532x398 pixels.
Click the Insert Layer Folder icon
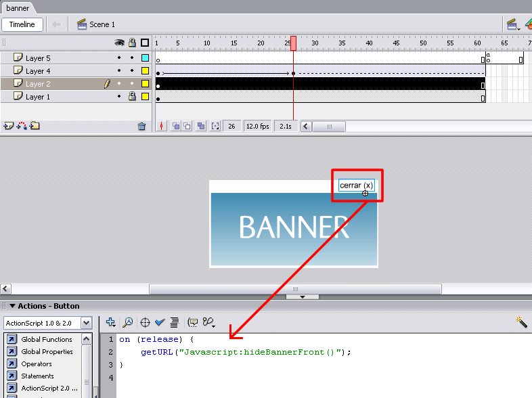[x=35, y=126]
